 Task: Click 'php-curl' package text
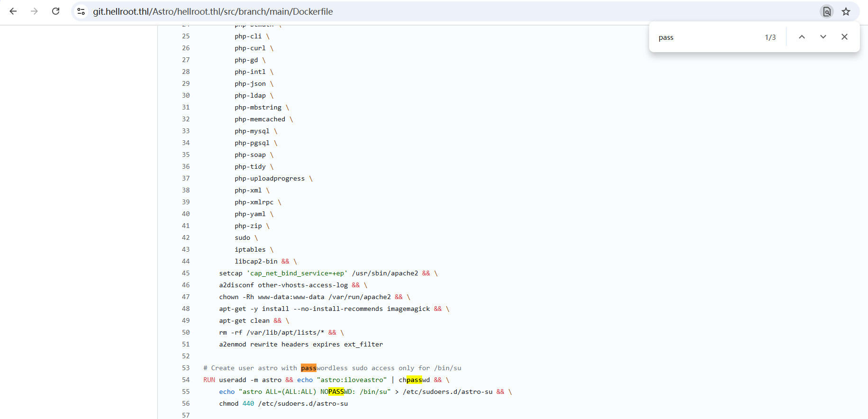pos(250,48)
